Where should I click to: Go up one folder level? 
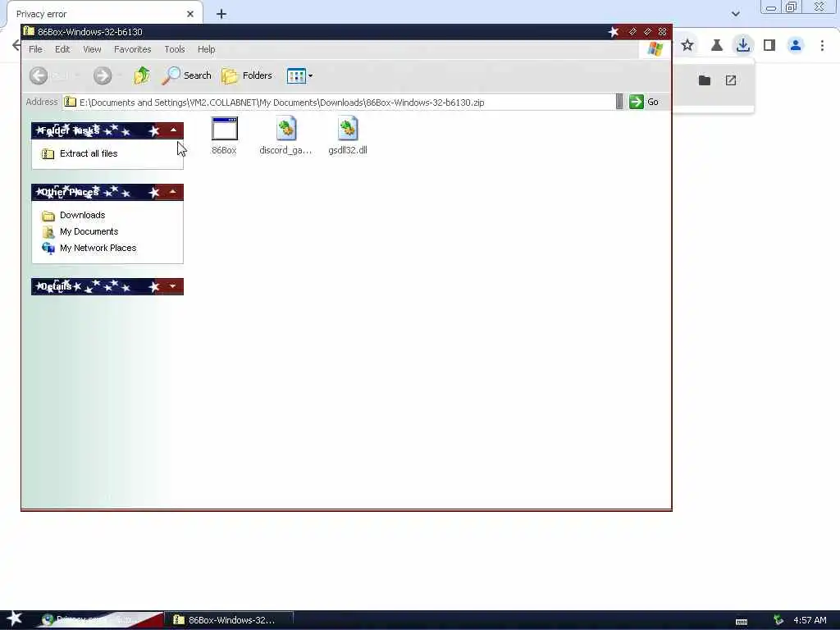click(142, 75)
